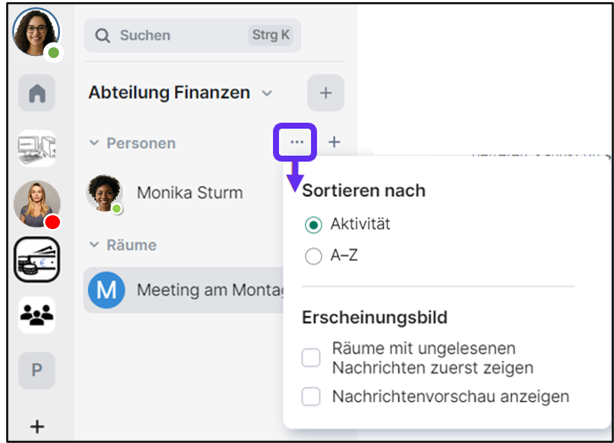Image resolution: width=614 pixels, height=443 pixels.
Task: Open the people group space icon
Action: click(x=37, y=316)
